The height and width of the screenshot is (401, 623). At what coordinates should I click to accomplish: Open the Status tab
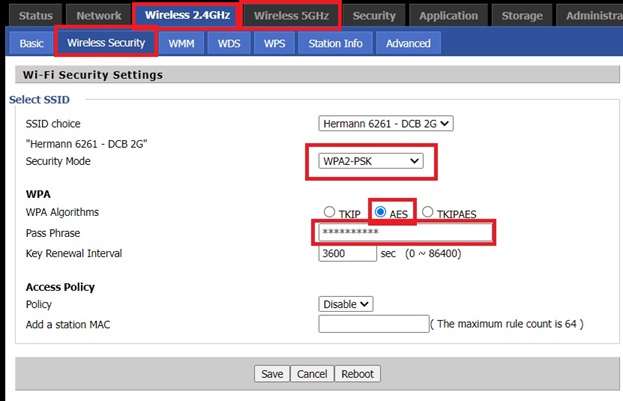(x=35, y=15)
